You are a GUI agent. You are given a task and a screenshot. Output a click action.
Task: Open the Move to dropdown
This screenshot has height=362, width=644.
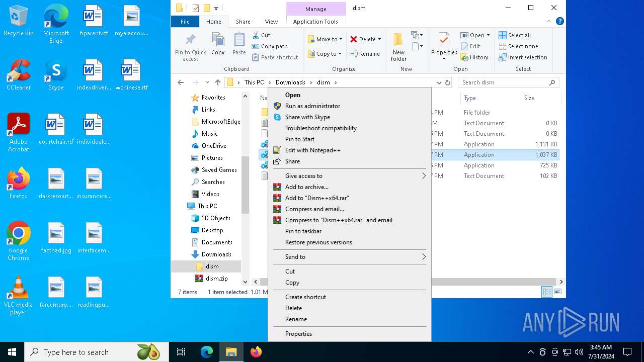tap(325, 39)
